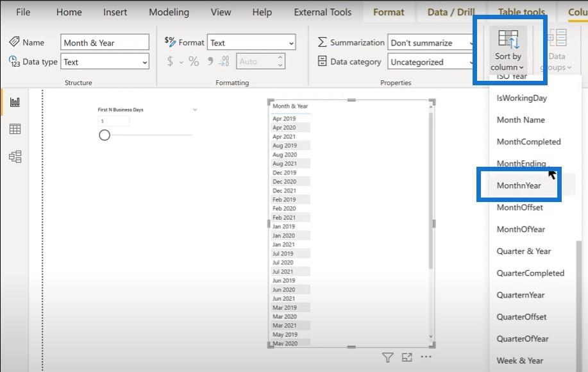Open the Format tab
Screen dimensions: 588x372
(x=389, y=12)
